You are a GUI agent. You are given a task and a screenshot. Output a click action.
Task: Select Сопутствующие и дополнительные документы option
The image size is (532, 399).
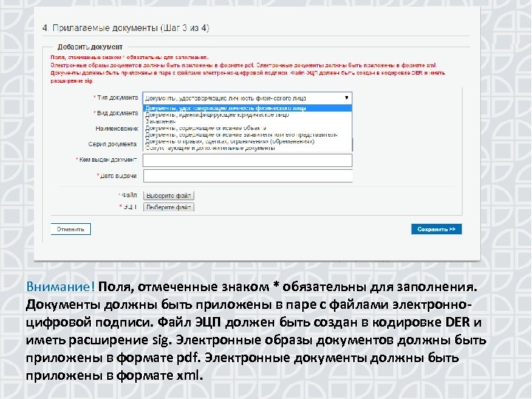[x=248, y=148]
